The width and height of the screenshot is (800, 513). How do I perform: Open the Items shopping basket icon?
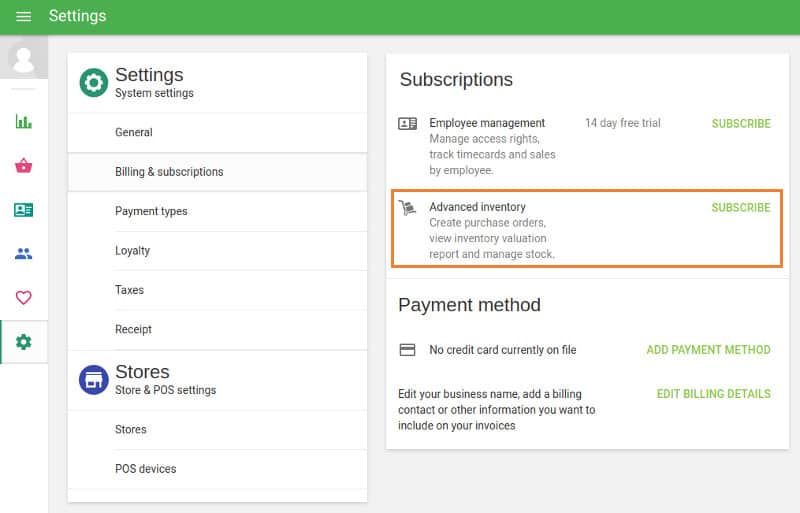coord(23,165)
